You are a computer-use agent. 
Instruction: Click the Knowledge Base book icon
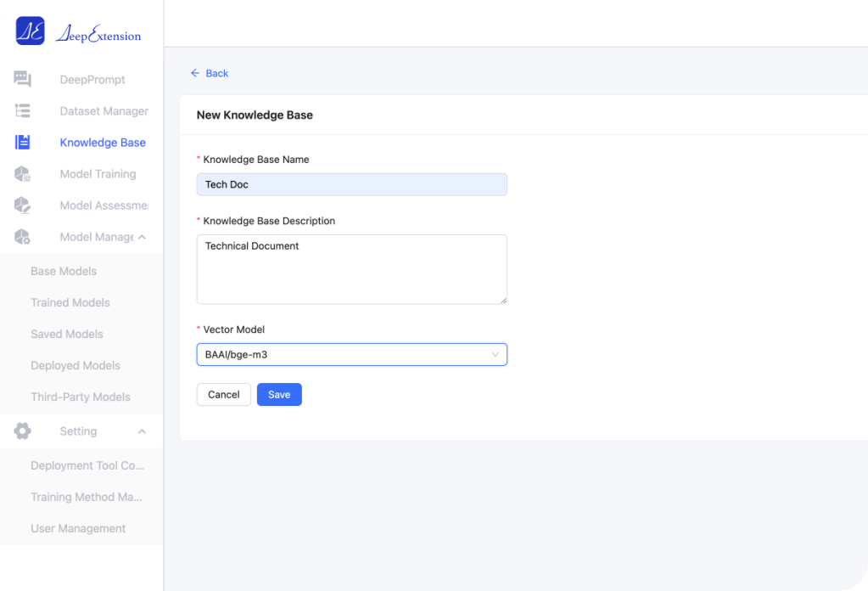[23, 143]
